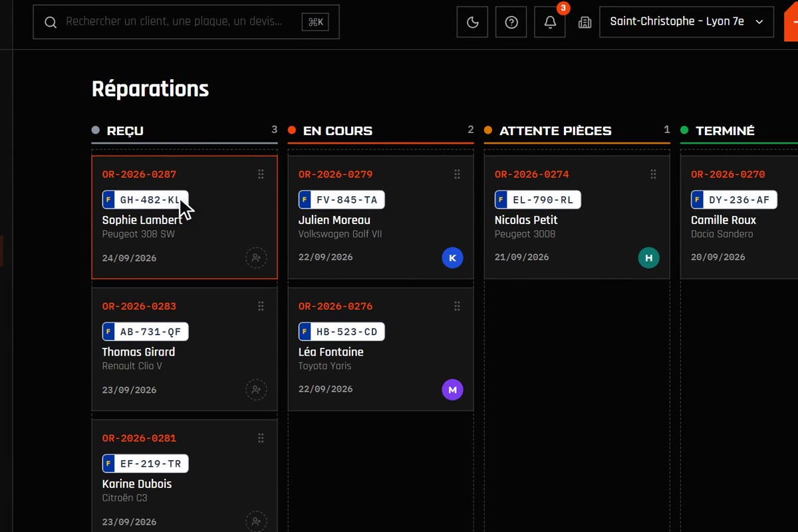Screen dimensions: 798x532
Task: Click the date 21/09/2026
Action: (x=521, y=257)
